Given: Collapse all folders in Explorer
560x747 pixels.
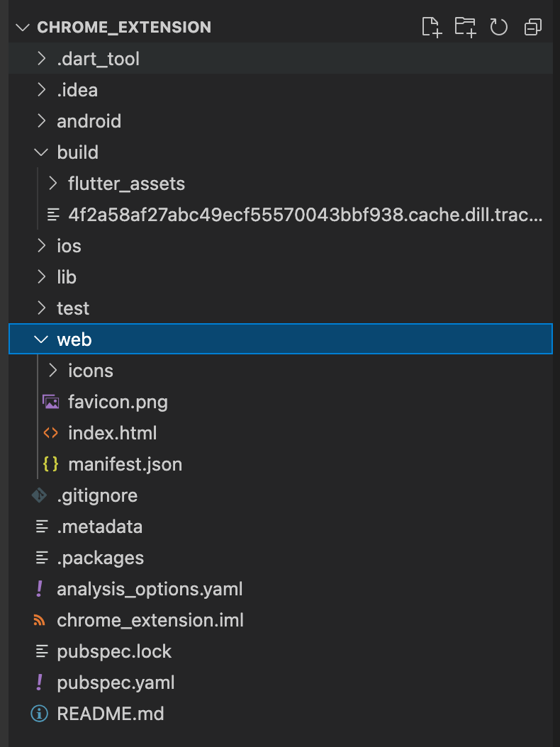Looking at the screenshot, I should (532, 27).
